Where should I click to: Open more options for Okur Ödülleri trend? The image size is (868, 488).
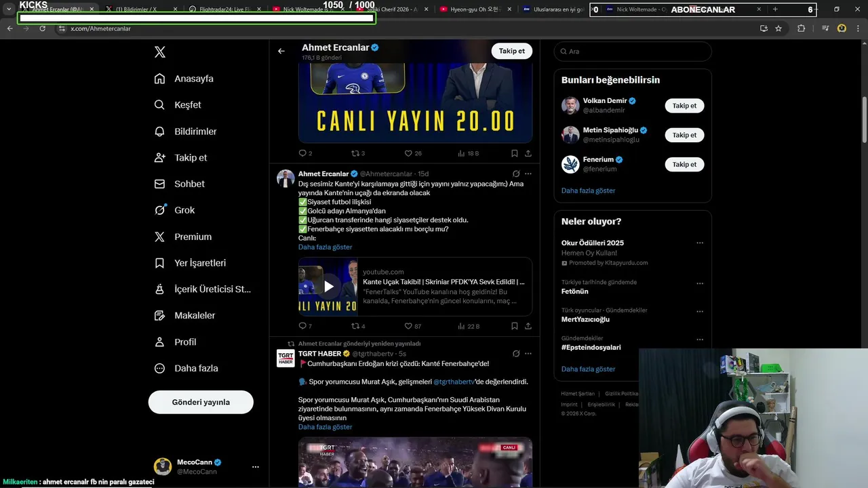tap(700, 243)
